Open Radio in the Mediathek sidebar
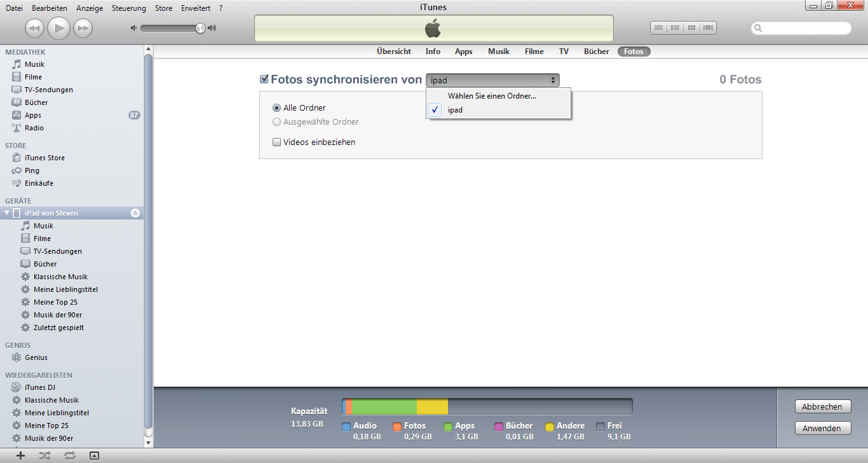 pyautogui.click(x=34, y=127)
